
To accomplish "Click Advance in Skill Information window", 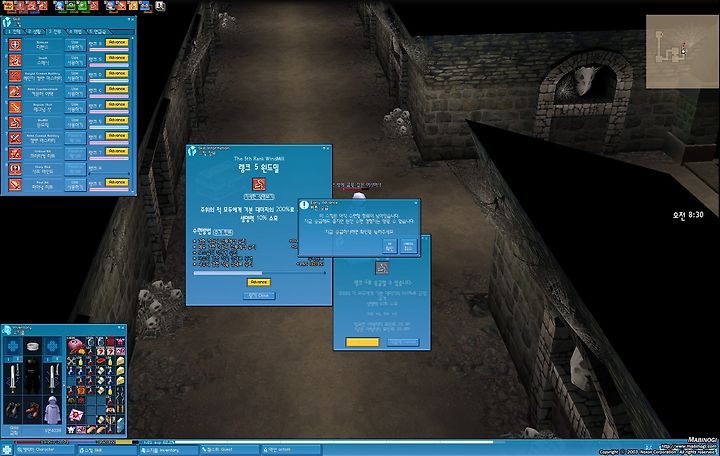I will tap(259, 282).
